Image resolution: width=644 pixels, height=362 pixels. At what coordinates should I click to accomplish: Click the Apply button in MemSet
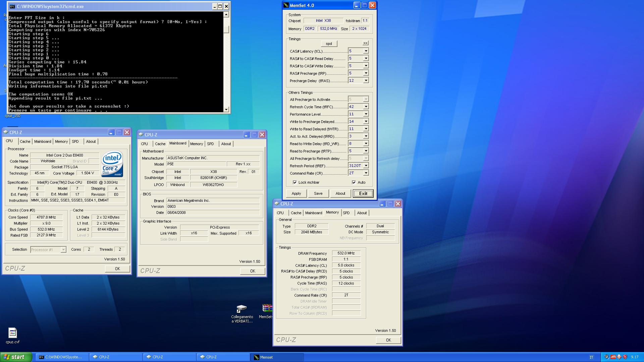(296, 193)
